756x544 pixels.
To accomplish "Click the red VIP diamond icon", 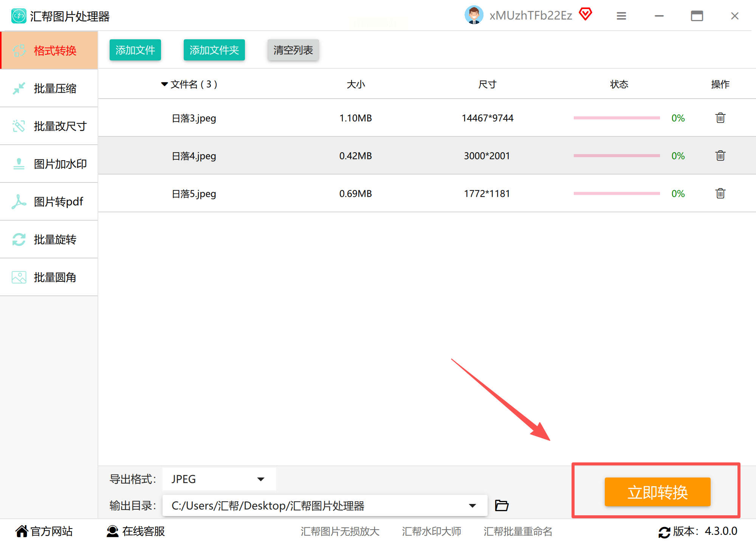I will point(586,14).
